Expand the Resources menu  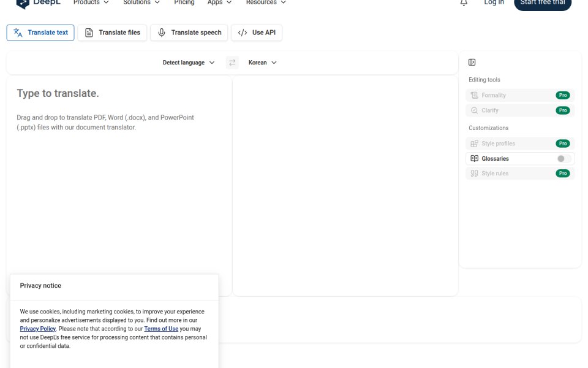pyautogui.click(x=266, y=2)
